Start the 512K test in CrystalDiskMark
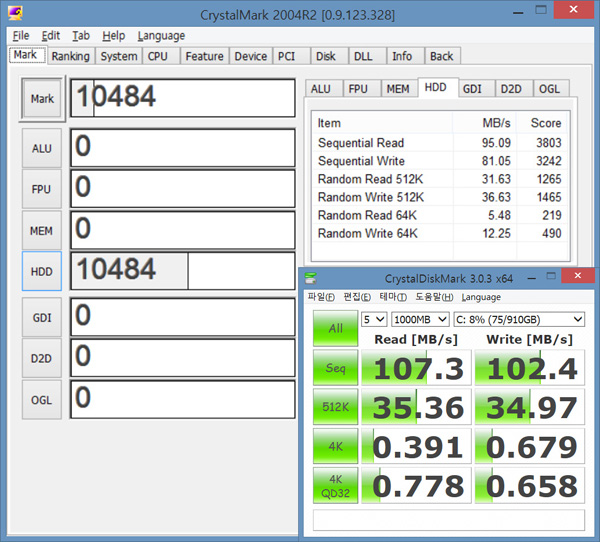 [x=335, y=406]
